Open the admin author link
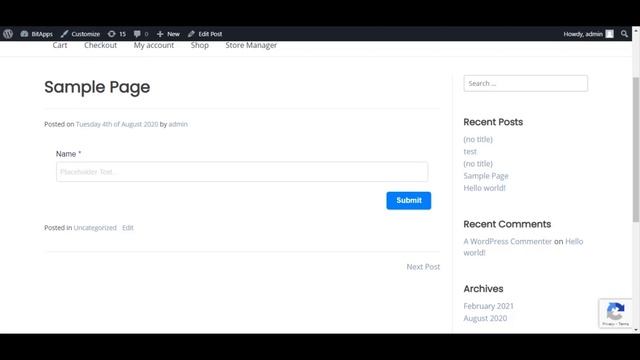The image size is (640, 360). pos(178,124)
